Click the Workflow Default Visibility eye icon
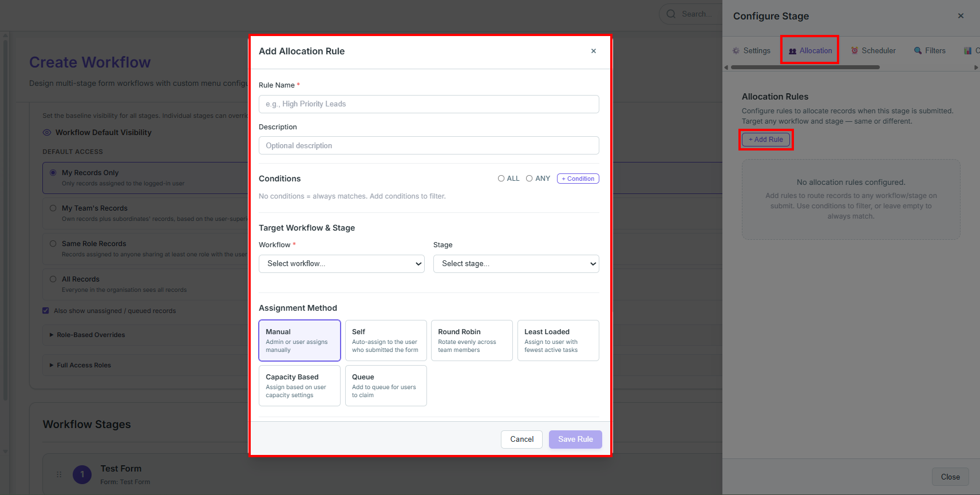 click(47, 133)
